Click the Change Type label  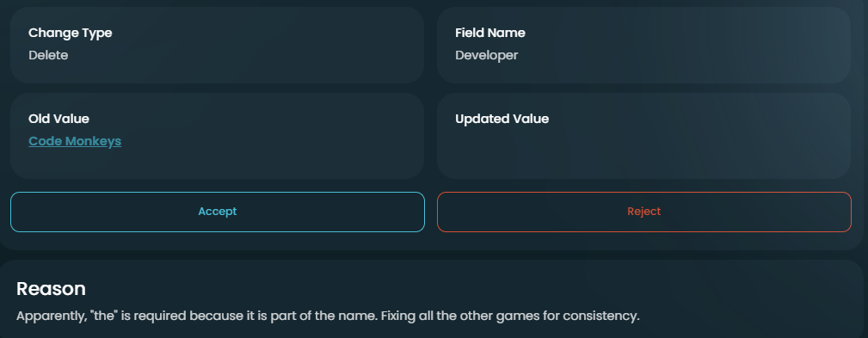71,33
